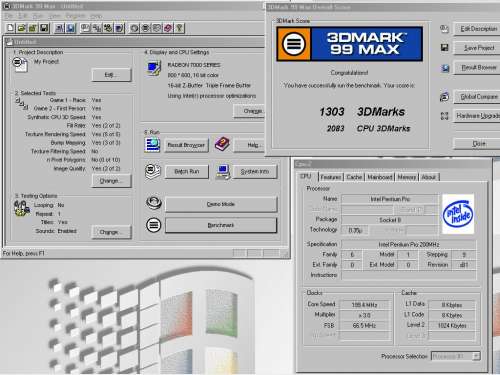Click the red help book icon
This screenshot has height=375, width=500.
click(x=222, y=144)
